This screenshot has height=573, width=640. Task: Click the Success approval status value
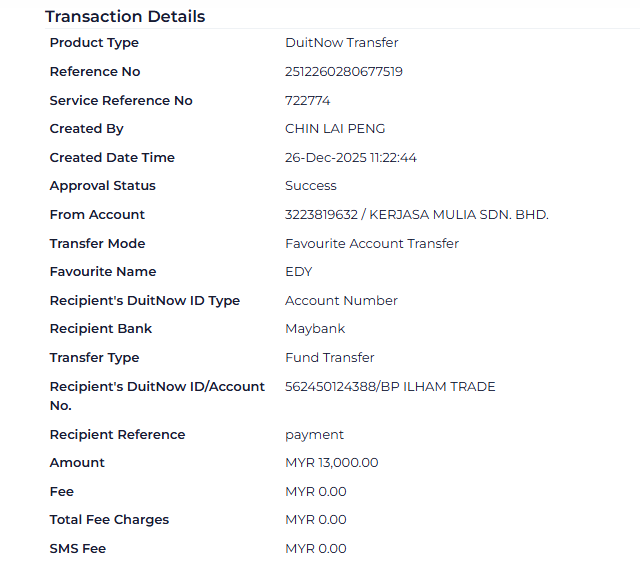pyautogui.click(x=311, y=186)
